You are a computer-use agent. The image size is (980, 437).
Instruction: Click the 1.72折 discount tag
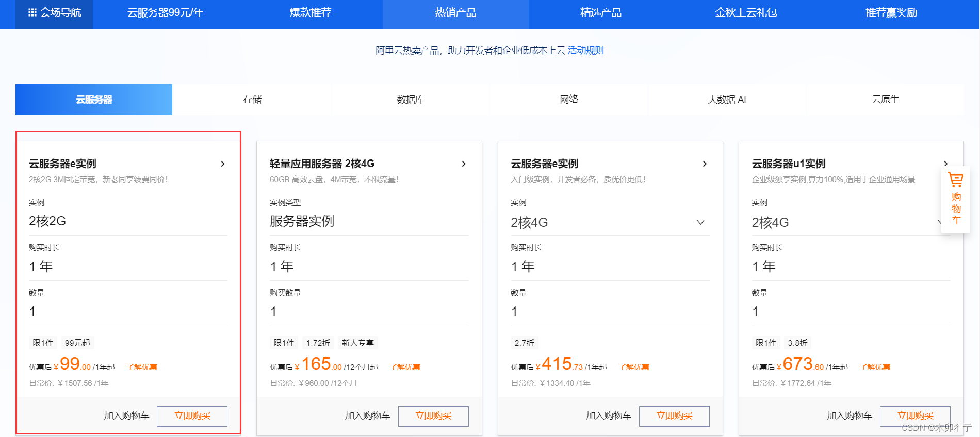point(318,343)
